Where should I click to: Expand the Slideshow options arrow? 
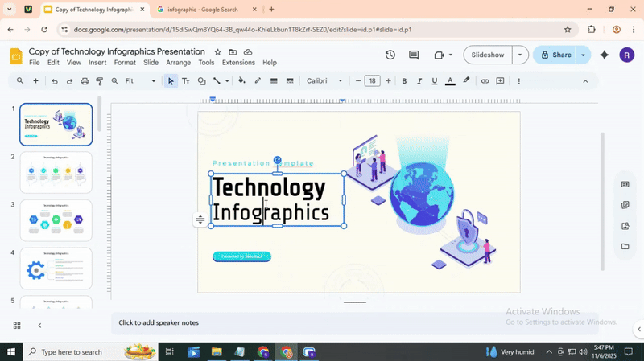[520, 55]
